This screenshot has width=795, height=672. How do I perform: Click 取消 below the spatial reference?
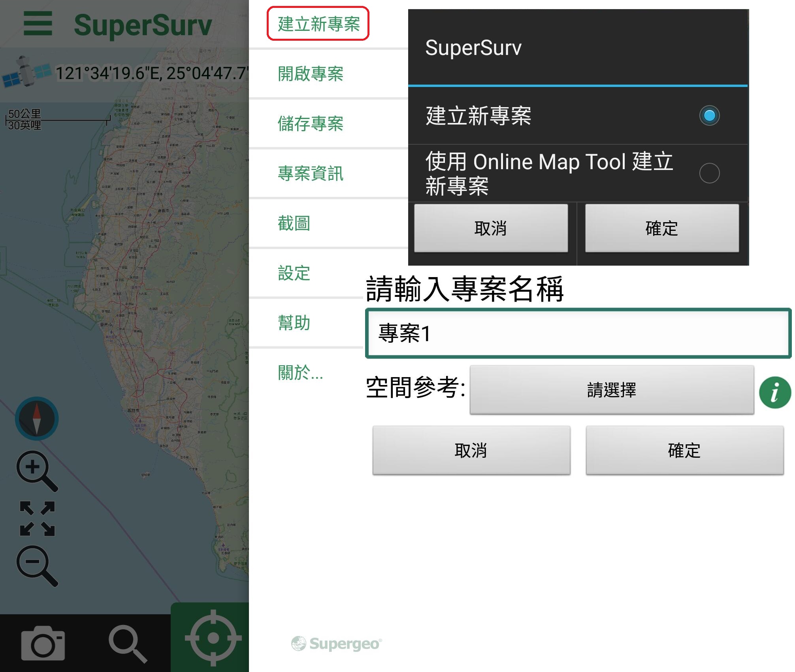pos(471,450)
